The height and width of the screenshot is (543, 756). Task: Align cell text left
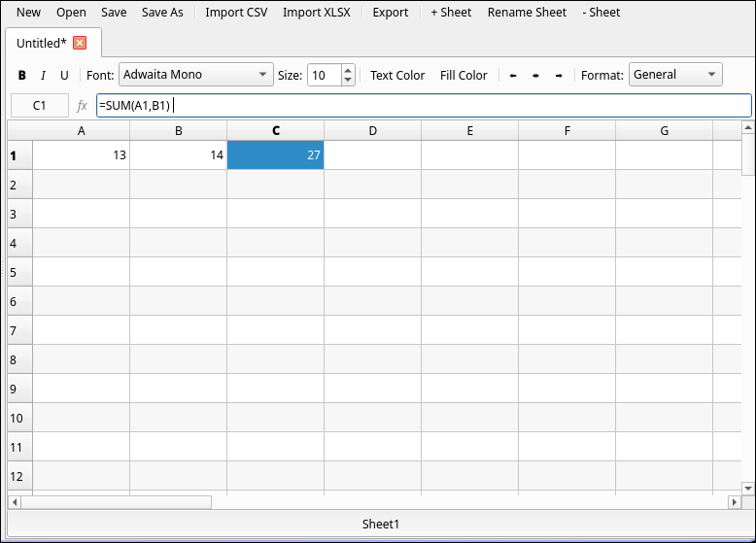(x=513, y=76)
